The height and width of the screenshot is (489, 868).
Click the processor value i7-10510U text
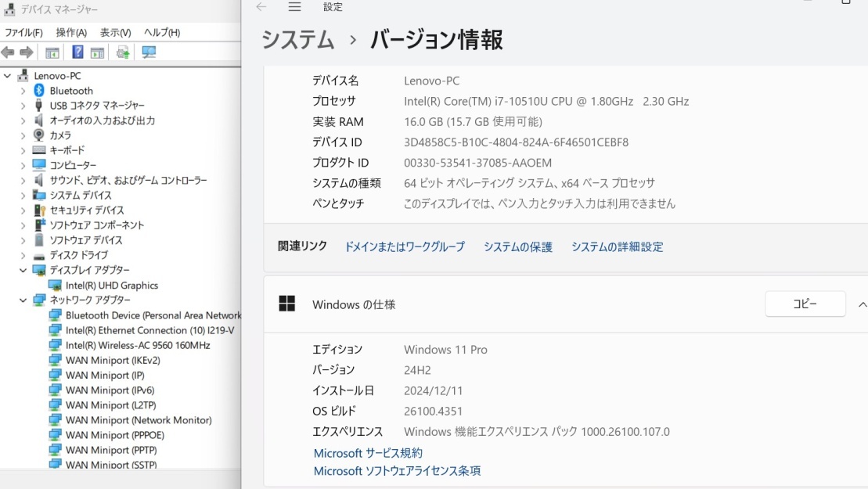(x=546, y=101)
